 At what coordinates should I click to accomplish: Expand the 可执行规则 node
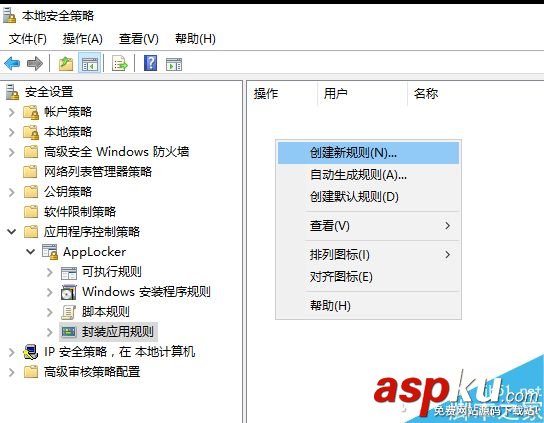click(50, 272)
